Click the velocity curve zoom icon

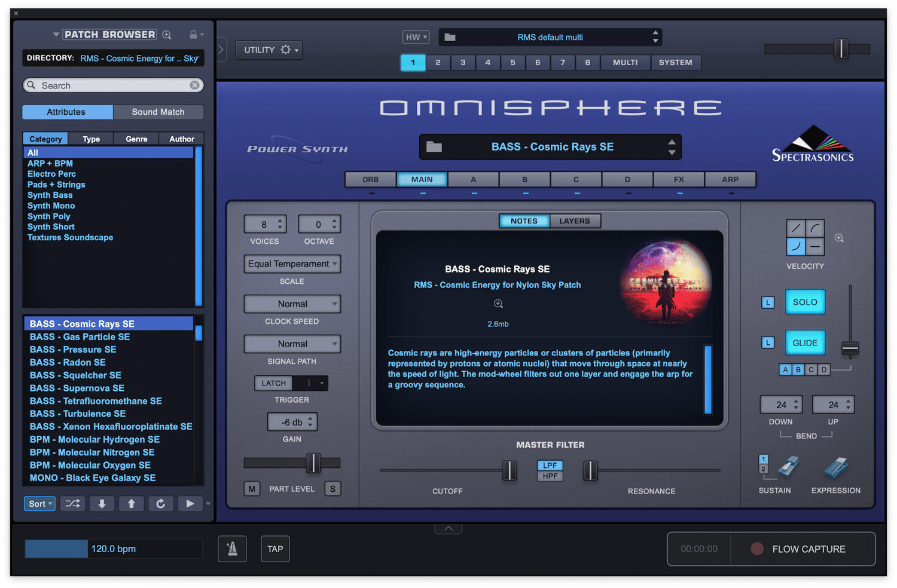coord(840,238)
